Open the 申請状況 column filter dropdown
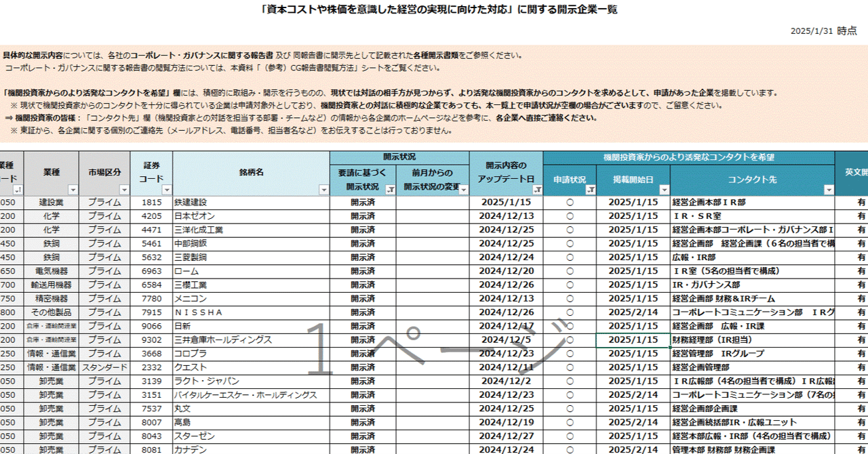 pos(591,190)
